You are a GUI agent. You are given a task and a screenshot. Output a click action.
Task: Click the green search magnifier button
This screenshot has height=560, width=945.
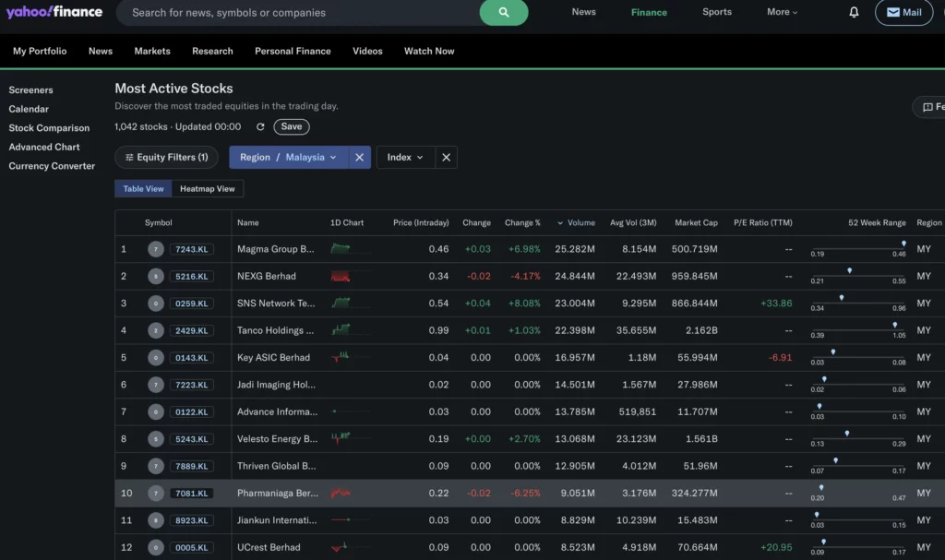[504, 12]
